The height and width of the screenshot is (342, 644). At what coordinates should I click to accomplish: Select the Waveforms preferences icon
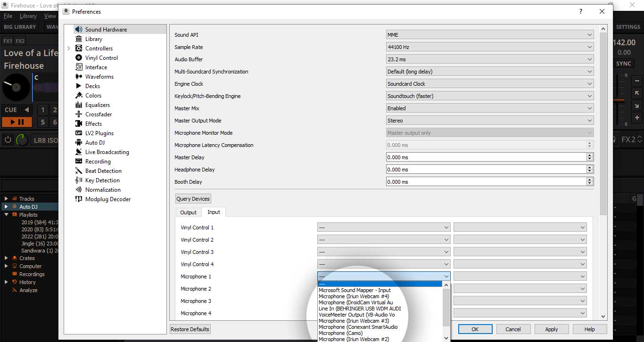(x=79, y=77)
